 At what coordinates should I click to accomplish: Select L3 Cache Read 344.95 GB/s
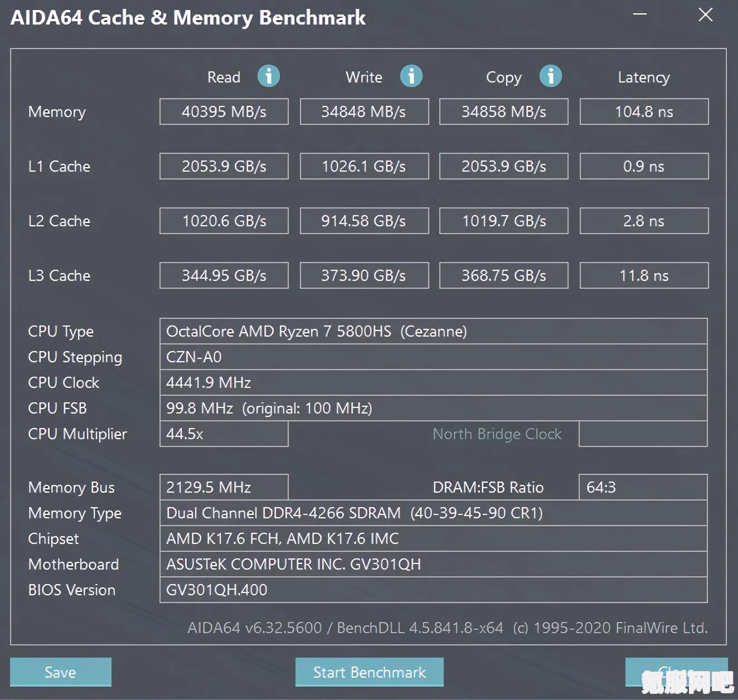[x=224, y=275]
